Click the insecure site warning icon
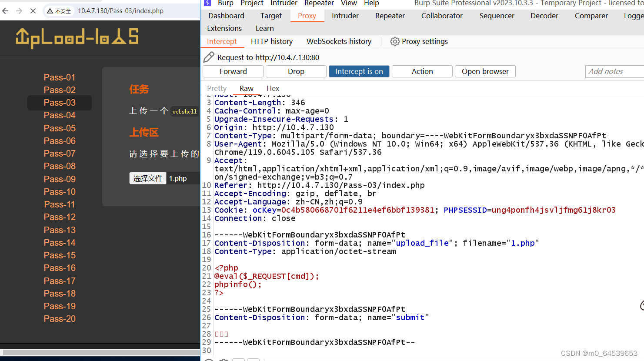 pyautogui.click(x=50, y=11)
